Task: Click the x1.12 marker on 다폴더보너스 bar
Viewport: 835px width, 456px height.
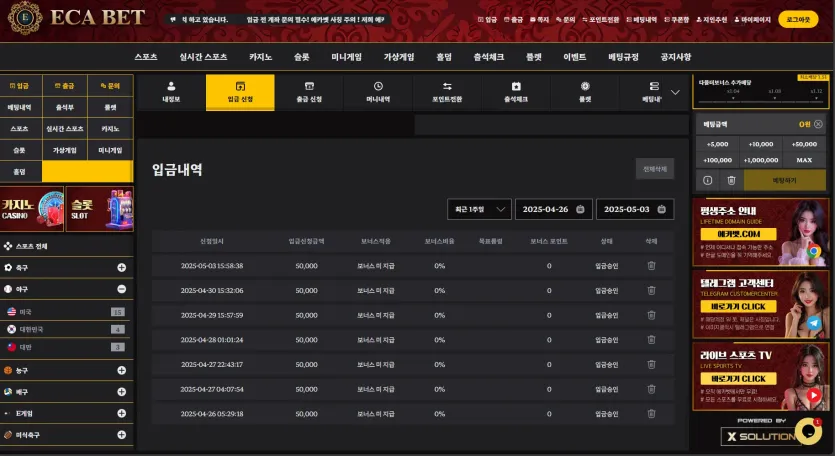Action: [x=816, y=92]
